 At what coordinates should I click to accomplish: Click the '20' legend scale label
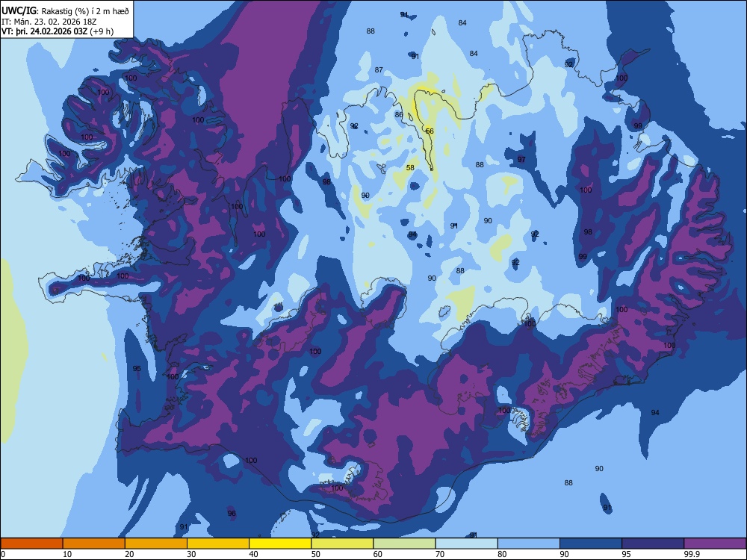[129, 554]
